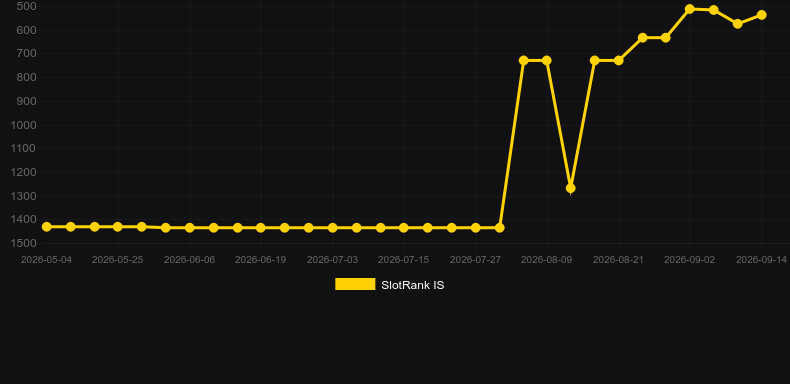
Task: Select the data point above 2026-07-15
Action: (404, 228)
